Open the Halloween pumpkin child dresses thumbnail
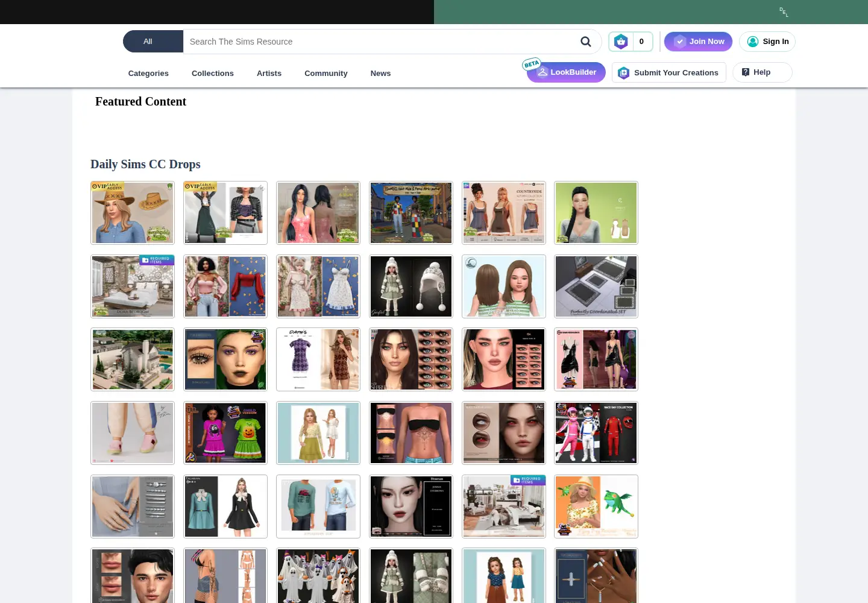 click(x=225, y=434)
